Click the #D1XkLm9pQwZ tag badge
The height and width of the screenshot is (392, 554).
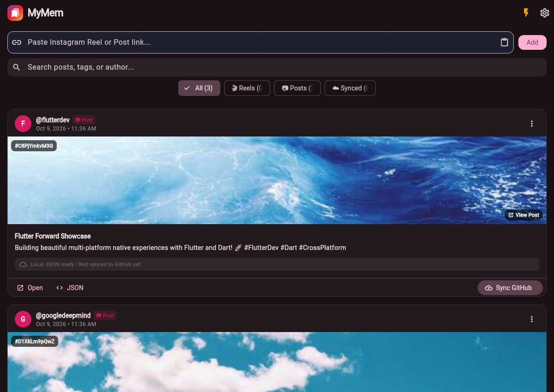tap(35, 341)
